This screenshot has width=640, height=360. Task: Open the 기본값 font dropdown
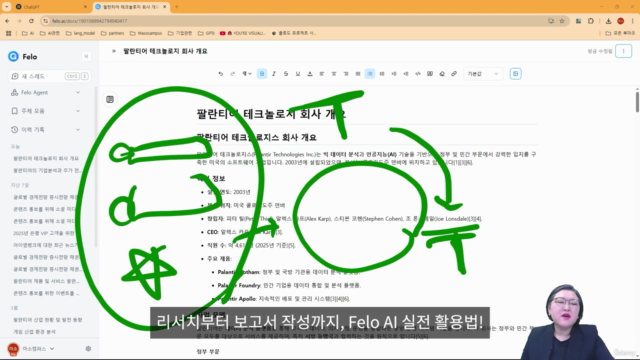483,74
